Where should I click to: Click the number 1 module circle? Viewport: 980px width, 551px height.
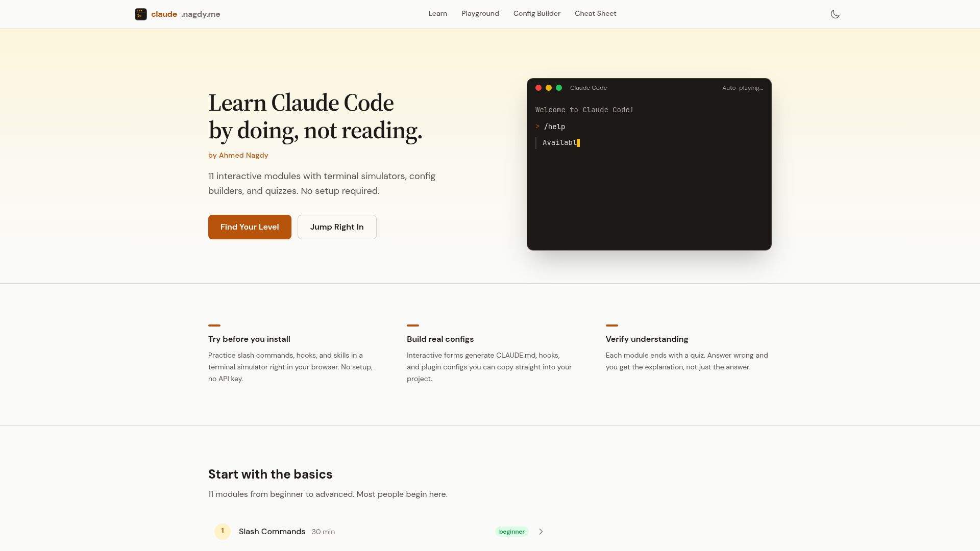[223, 531]
